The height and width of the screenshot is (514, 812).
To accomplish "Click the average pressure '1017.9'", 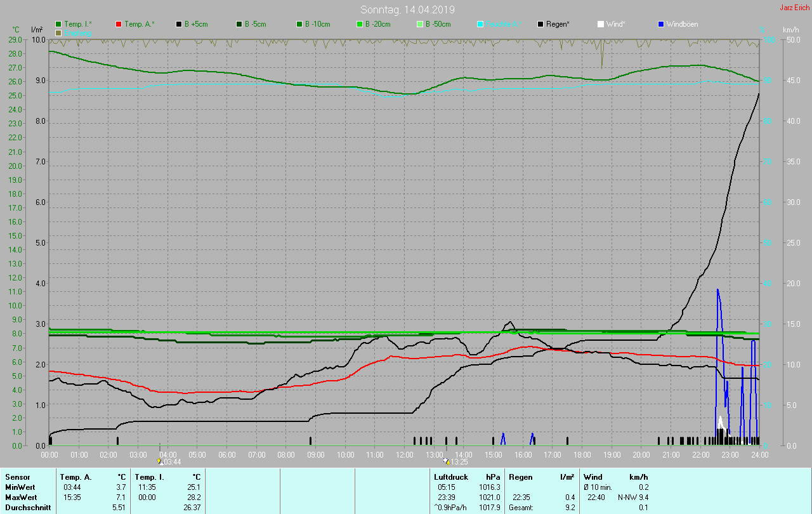I will point(490,507).
